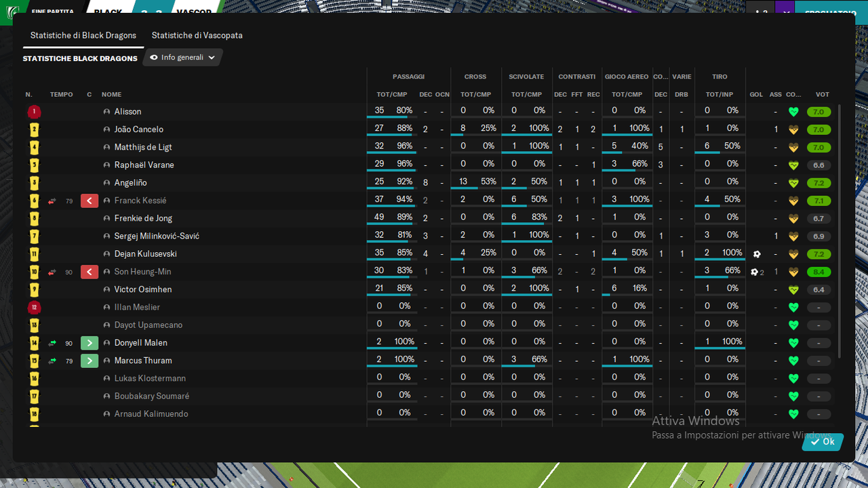Switch to the Statistiche di Black Dragons tab
Viewport: 868px width, 488px height.
[x=83, y=35]
